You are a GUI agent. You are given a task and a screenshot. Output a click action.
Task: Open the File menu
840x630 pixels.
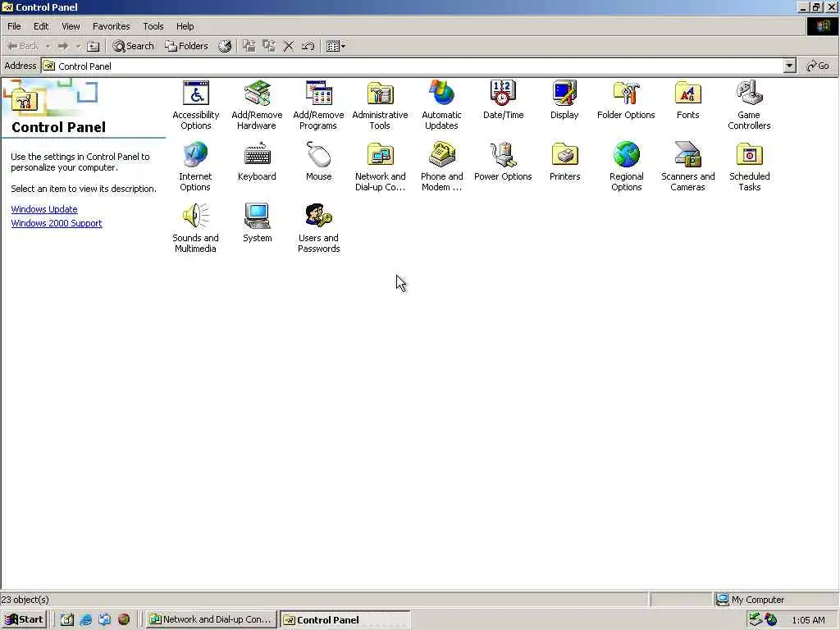[x=15, y=26]
